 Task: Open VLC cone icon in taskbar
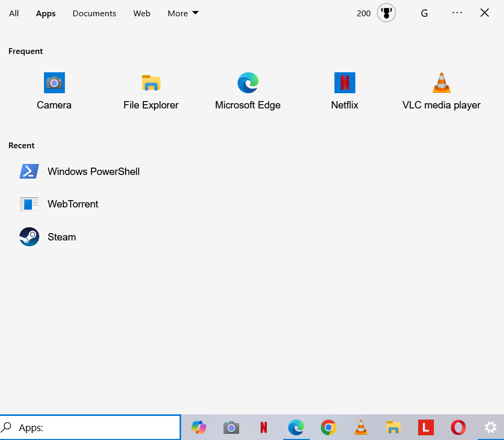[361, 427]
